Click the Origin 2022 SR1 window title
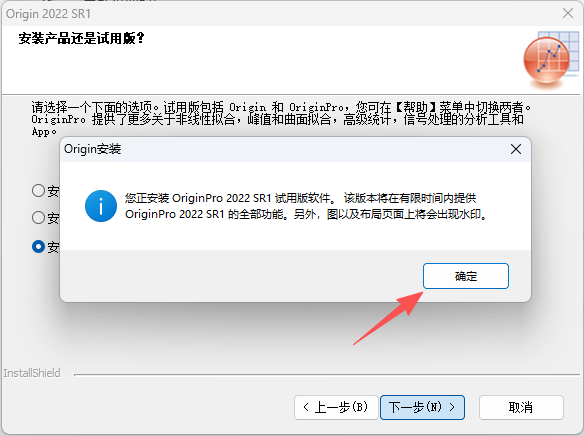This screenshot has width=584, height=436. coord(48,14)
